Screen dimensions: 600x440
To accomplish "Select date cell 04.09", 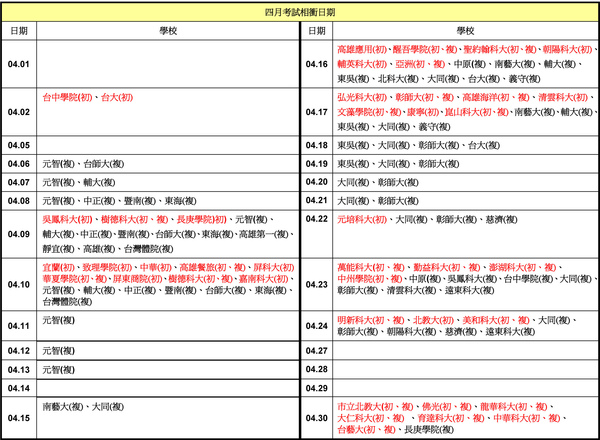I will click(x=19, y=234).
